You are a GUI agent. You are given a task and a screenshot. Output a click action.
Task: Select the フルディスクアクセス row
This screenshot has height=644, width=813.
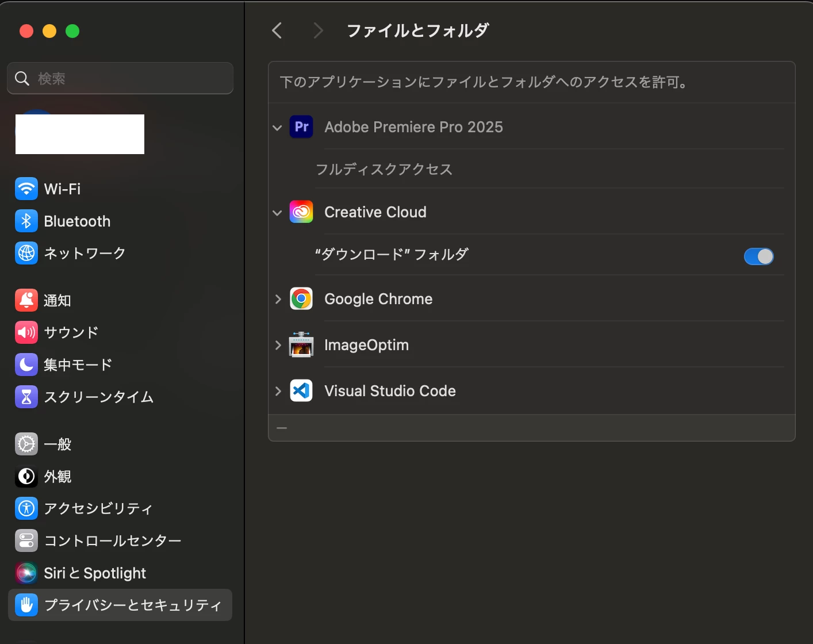click(x=532, y=169)
